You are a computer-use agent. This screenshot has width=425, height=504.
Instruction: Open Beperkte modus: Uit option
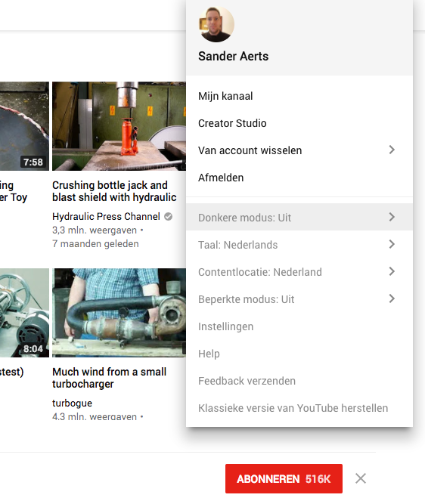[x=299, y=299]
